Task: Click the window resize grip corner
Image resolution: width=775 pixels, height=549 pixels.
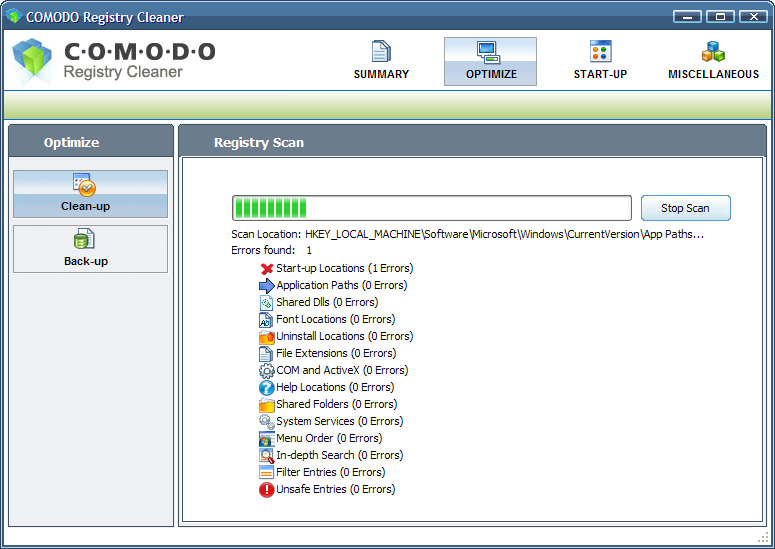Action: (x=763, y=538)
